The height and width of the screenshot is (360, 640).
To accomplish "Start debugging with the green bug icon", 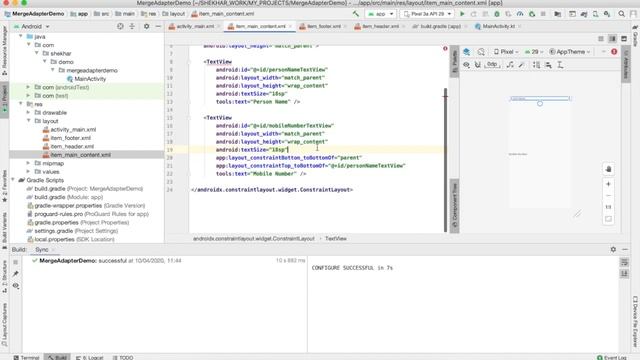I will coord(497,14).
